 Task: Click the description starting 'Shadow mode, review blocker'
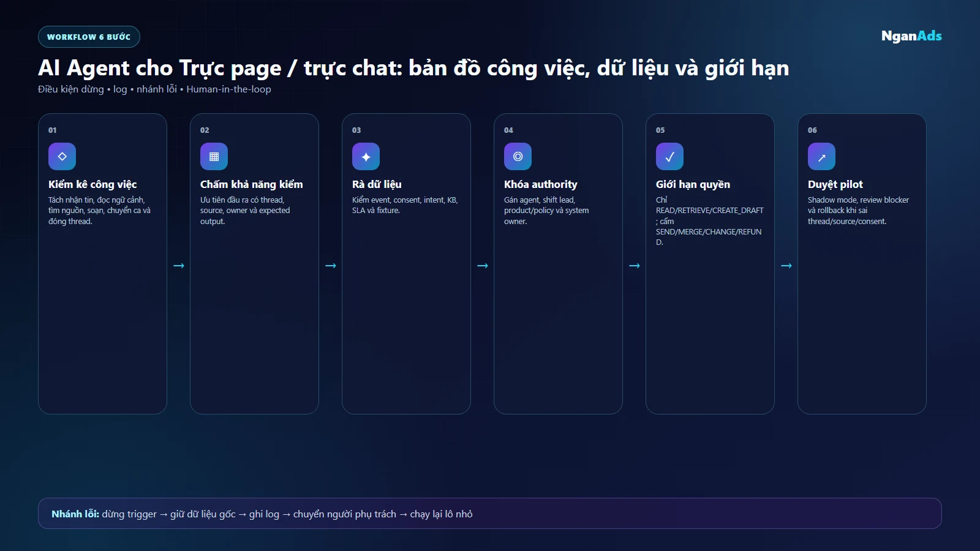click(x=858, y=211)
